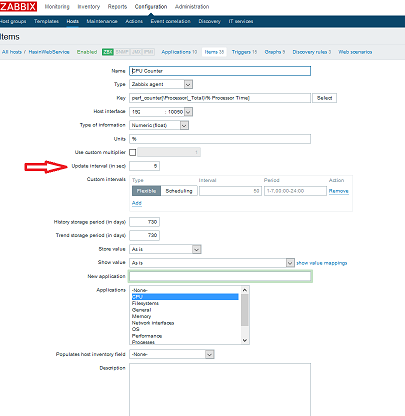405x416 pixels.
Task: Click the Key input field
Action: pos(220,98)
